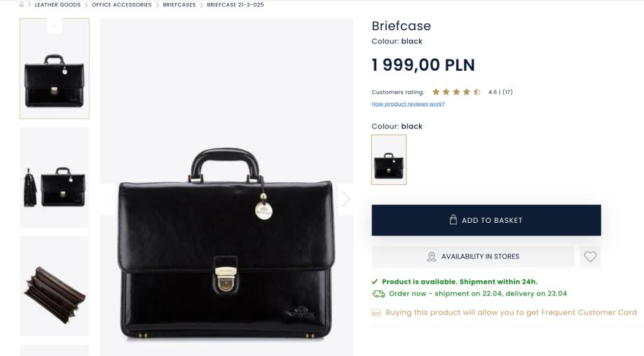Go to the Briefcases breadcrumb category
The image size is (644, 356).
(179, 5)
